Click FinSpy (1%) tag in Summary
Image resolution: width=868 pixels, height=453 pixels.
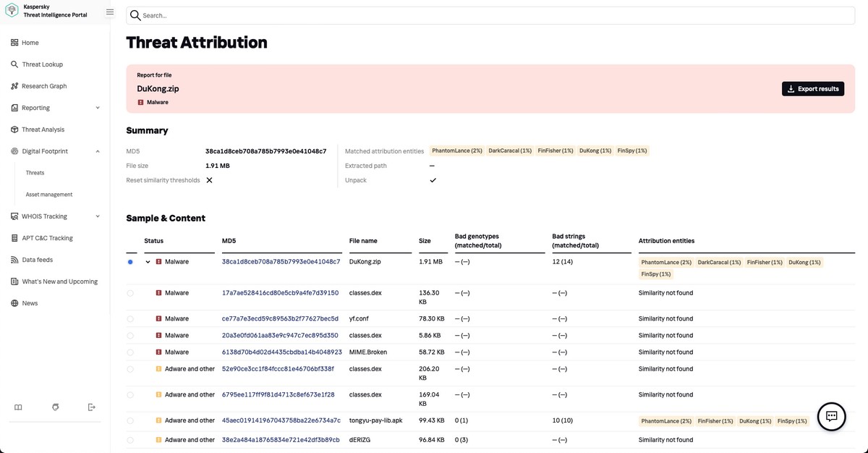tap(632, 151)
